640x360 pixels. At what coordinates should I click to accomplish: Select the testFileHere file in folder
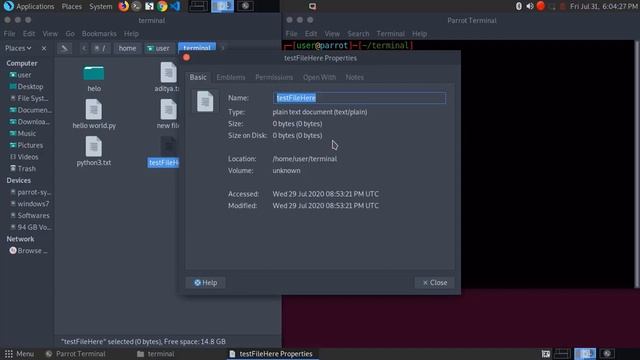pyautogui.click(x=164, y=151)
